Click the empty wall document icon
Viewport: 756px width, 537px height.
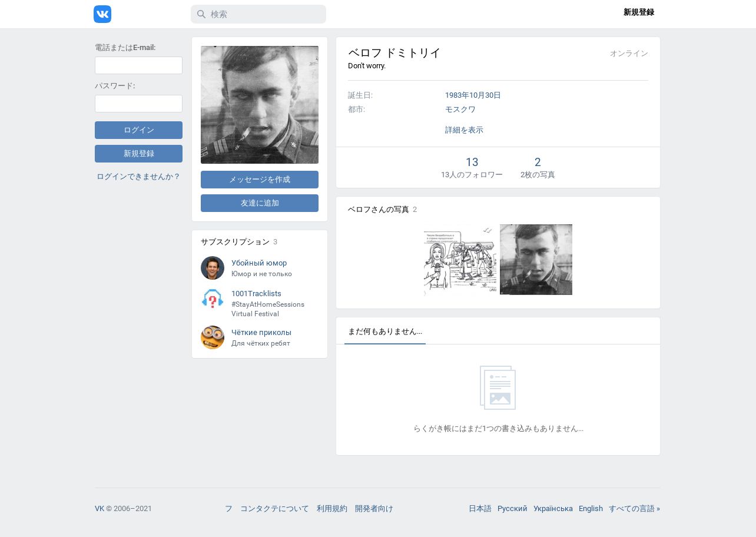[x=498, y=387]
